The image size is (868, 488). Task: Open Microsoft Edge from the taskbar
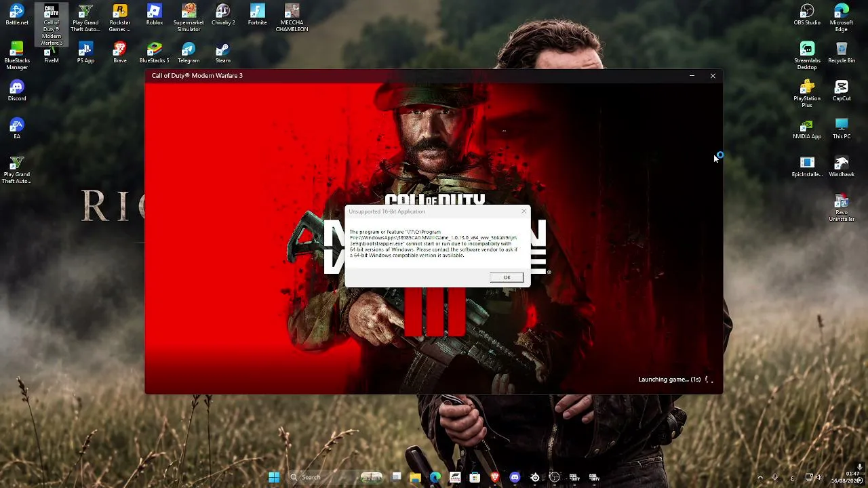coord(435,477)
